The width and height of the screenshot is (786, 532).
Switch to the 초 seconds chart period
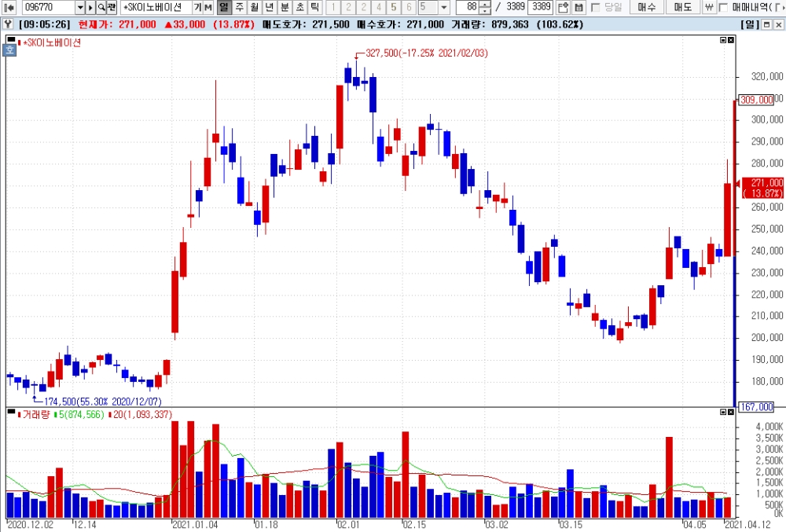click(x=299, y=7)
